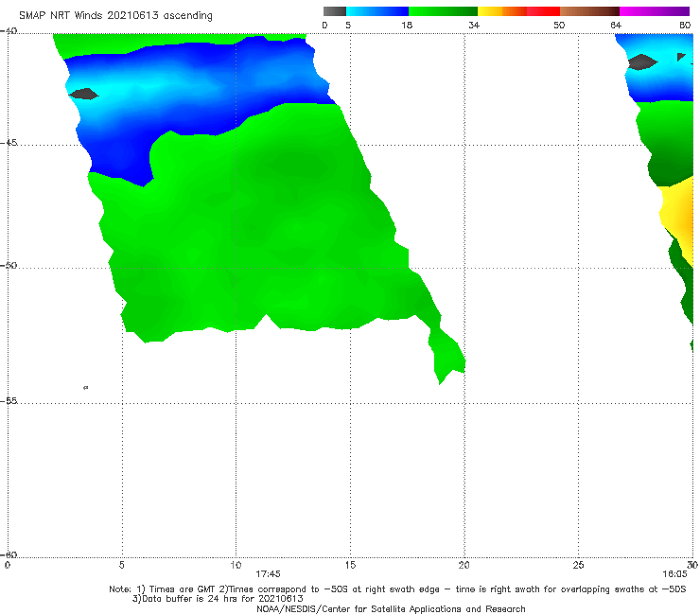Screen dimensions: 700x615
Task: Click the color bar label '34'
Action: [x=474, y=26]
